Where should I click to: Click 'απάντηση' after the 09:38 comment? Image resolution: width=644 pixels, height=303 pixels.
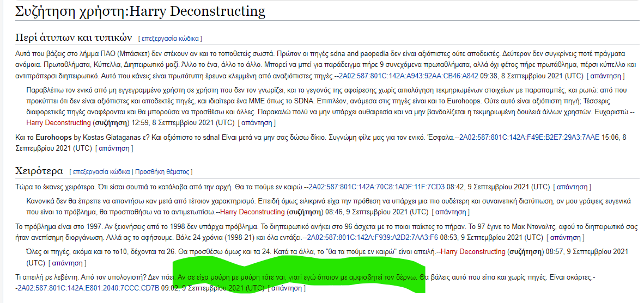point(605,76)
